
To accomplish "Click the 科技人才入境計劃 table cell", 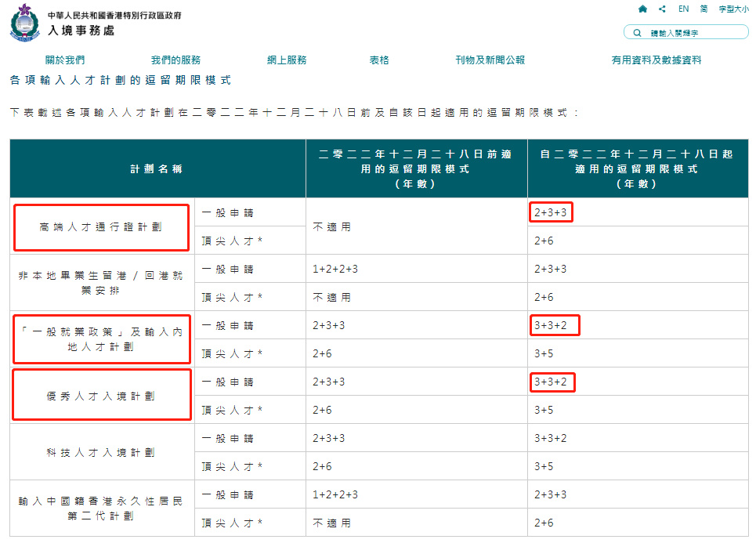I will [x=101, y=452].
